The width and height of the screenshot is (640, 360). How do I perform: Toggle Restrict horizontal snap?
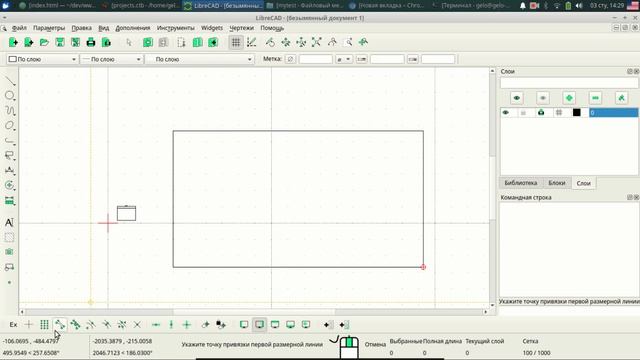tap(156, 325)
